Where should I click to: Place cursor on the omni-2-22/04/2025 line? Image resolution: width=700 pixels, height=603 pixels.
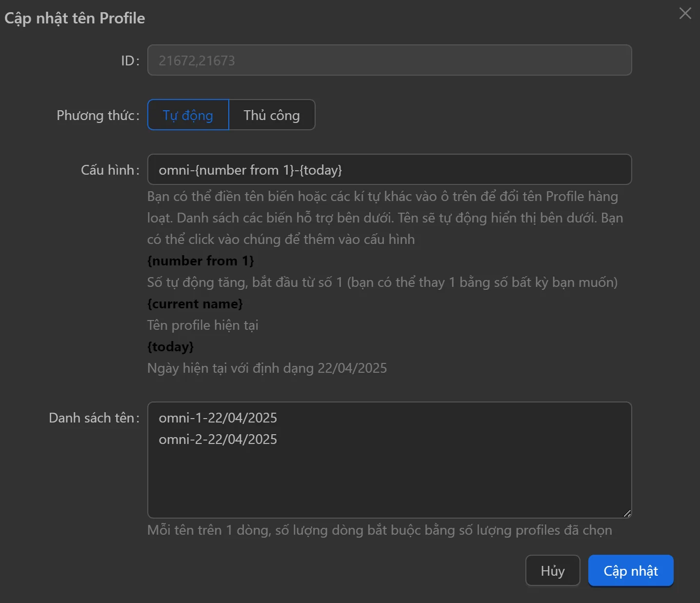(218, 440)
